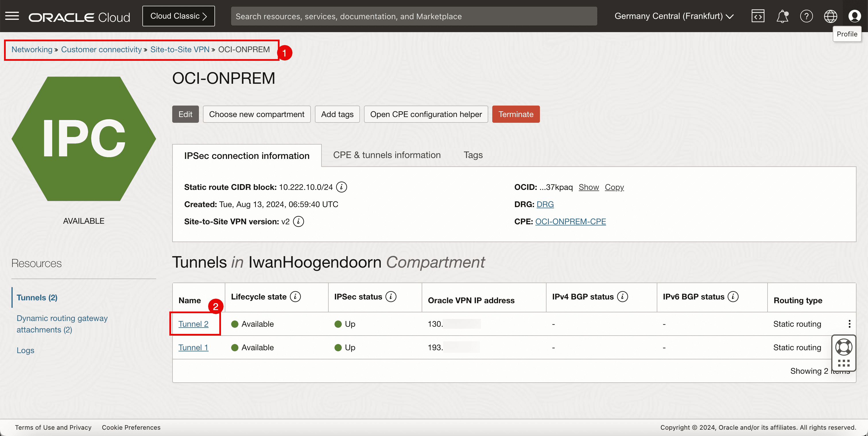Open the language globe icon
Image resolution: width=868 pixels, height=436 pixels.
830,16
